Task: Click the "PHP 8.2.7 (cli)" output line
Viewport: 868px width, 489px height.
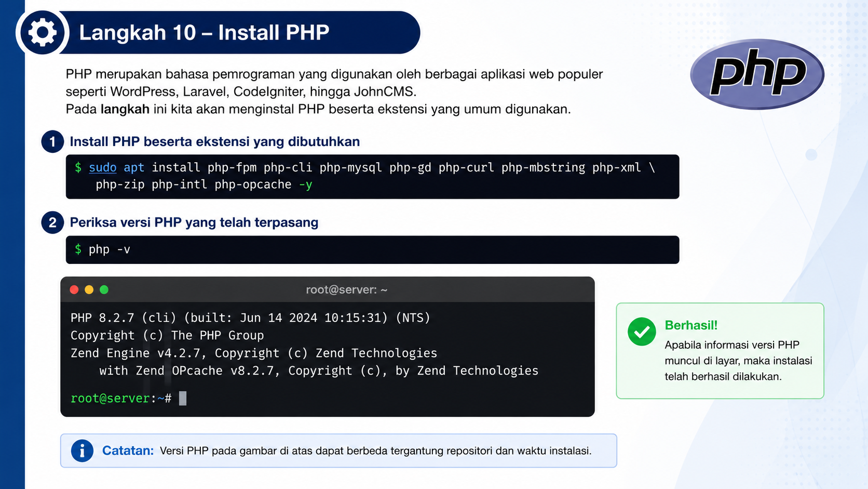Action: [251, 318]
